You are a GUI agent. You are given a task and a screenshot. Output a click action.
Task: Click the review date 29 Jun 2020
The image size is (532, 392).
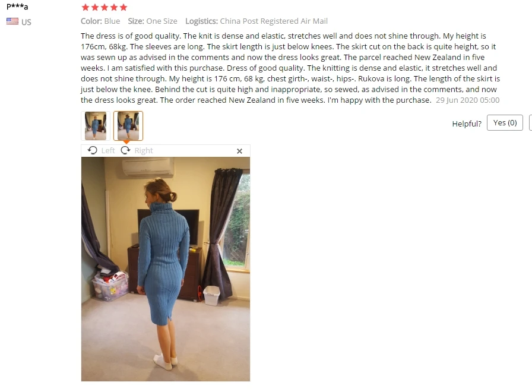pos(467,100)
